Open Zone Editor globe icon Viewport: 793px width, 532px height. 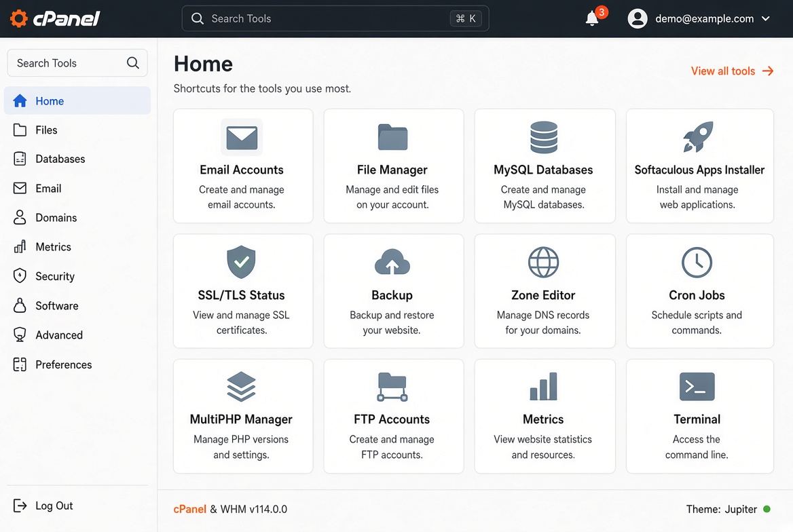coord(543,262)
